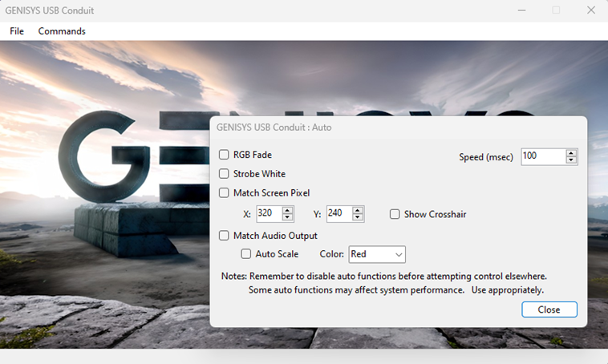Increment the Y coordinate spinner
The height and width of the screenshot is (364, 608).
click(359, 210)
